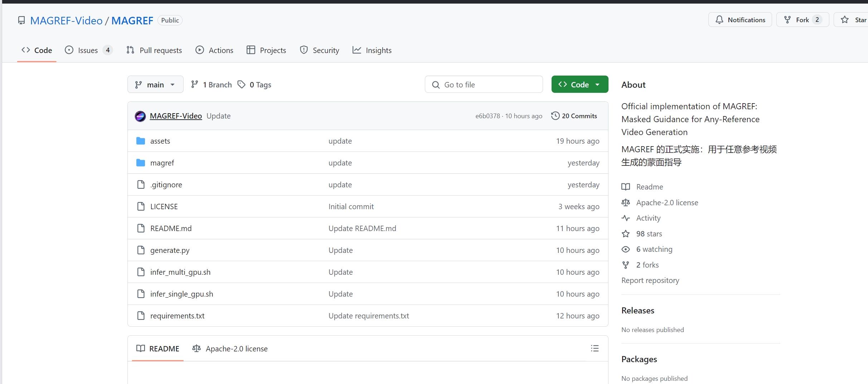Open the 1 Branch link
868x384 pixels.
point(212,85)
